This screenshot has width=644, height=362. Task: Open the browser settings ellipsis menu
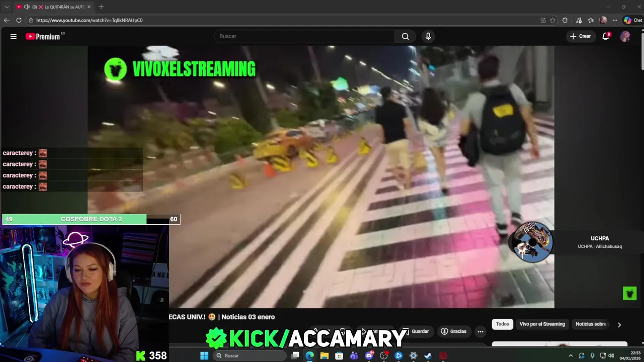point(615,20)
